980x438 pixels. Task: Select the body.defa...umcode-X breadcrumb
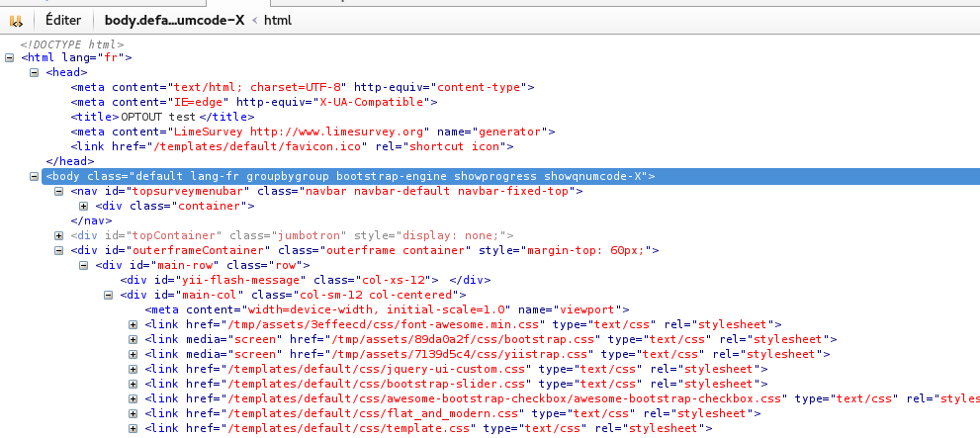pos(174,20)
